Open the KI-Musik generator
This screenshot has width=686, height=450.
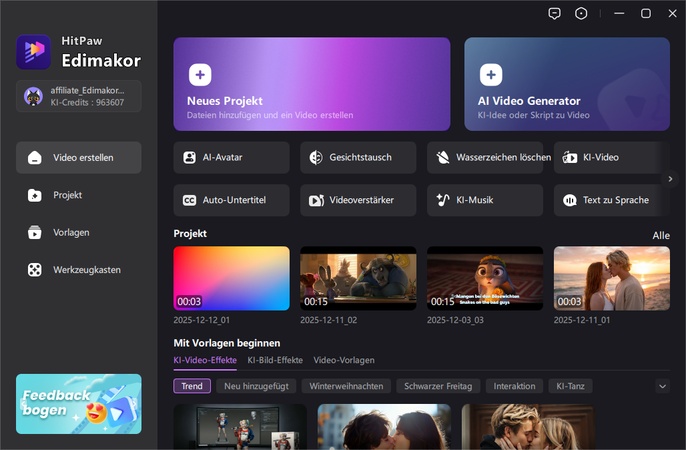(x=485, y=200)
